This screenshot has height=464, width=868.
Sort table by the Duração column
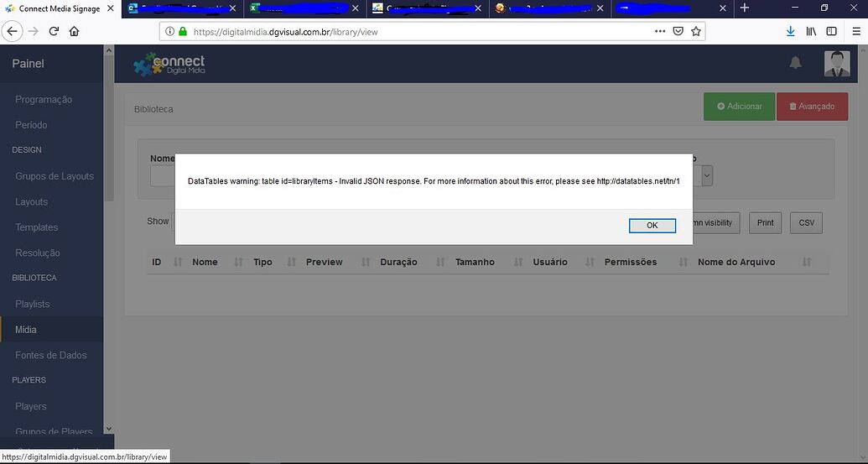pyautogui.click(x=398, y=262)
